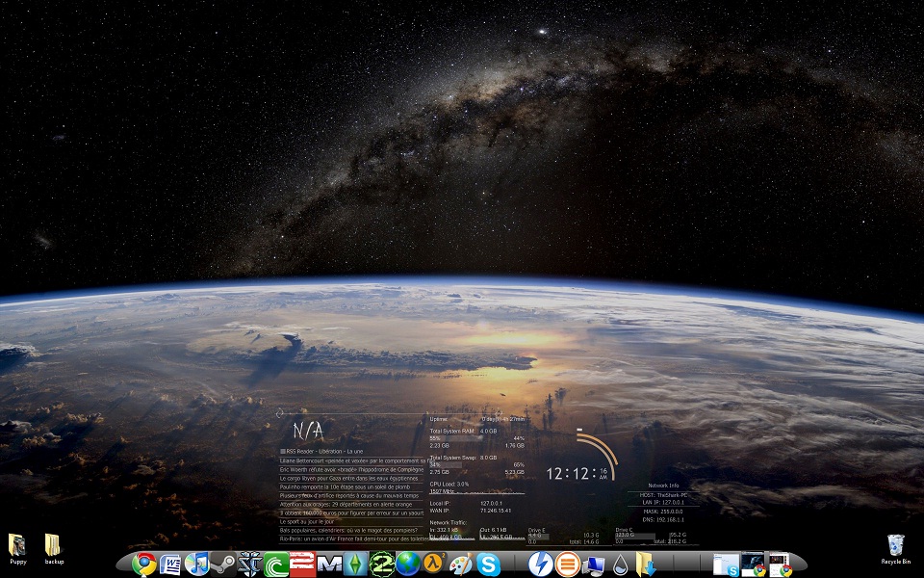
Task: Open the feux d'artifice reportés headline
Action: (x=349, y=495)
